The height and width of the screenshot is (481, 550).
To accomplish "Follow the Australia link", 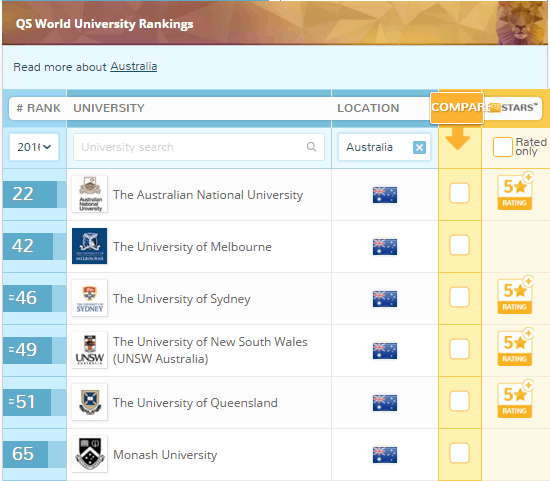I will click(x=134, y=66).
